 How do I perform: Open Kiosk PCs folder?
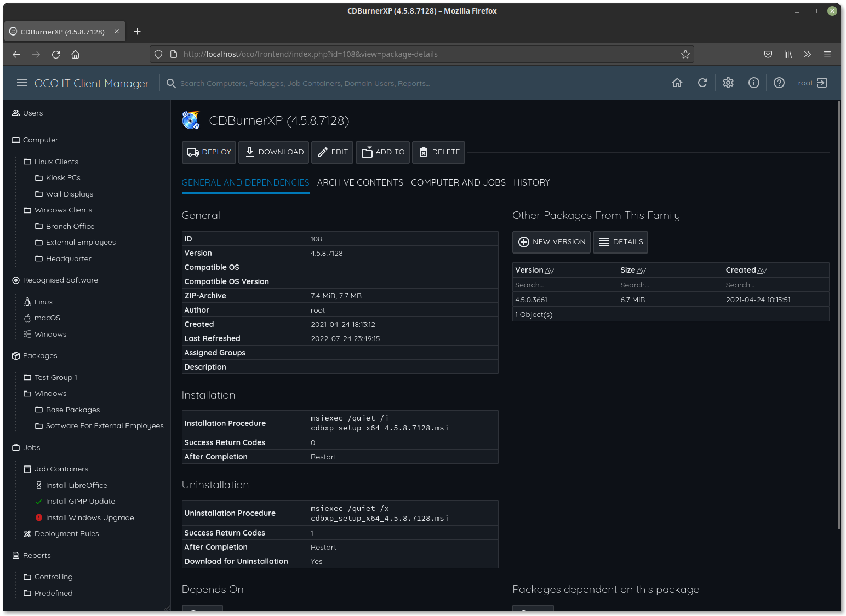tap(58, 177)
